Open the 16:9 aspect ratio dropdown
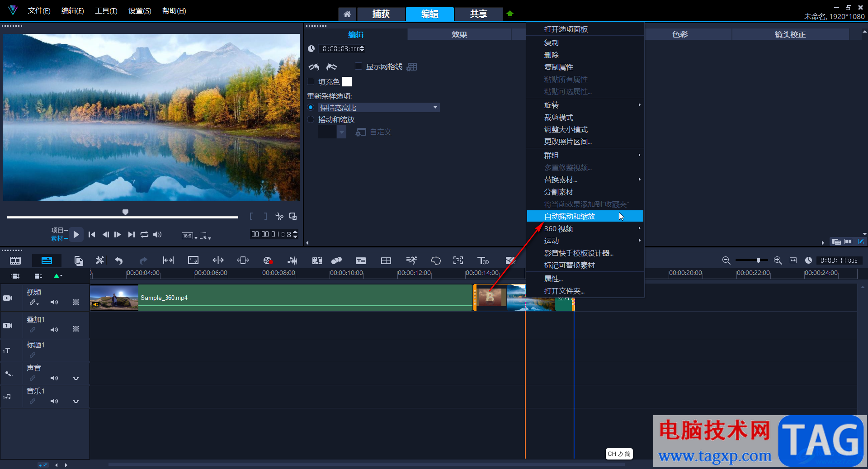Viewport: 868px width, 469px height. click(x=189, y=236)
